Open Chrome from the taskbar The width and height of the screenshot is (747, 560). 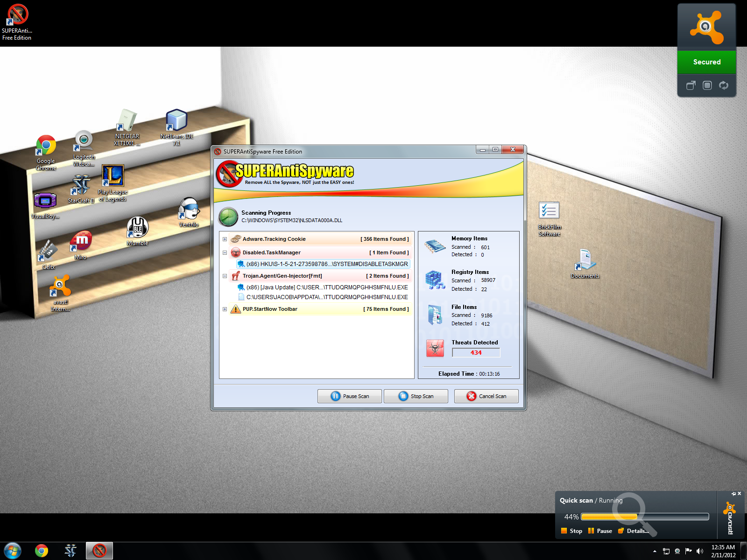click(x=42, y=551)
